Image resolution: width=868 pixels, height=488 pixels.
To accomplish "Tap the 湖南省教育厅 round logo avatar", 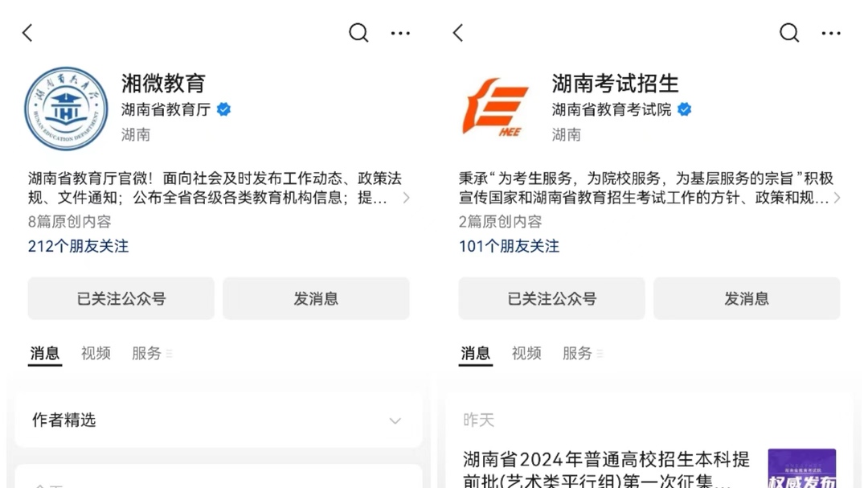I will (x=66, y=109).
